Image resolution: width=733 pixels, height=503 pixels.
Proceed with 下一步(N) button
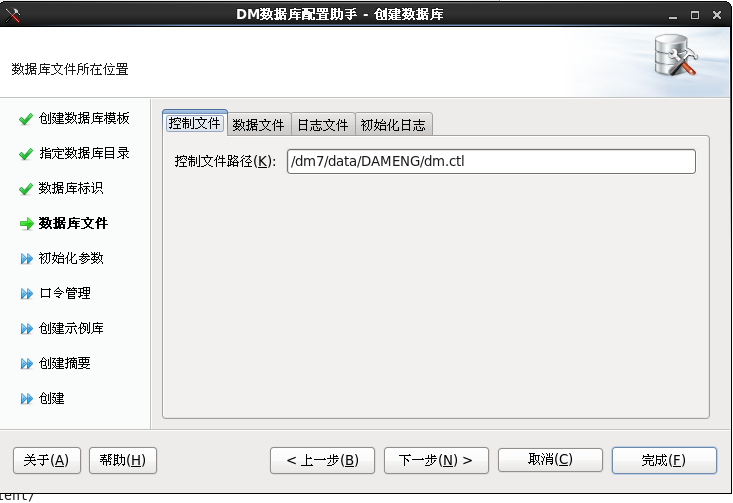click(x=436, y=460)
